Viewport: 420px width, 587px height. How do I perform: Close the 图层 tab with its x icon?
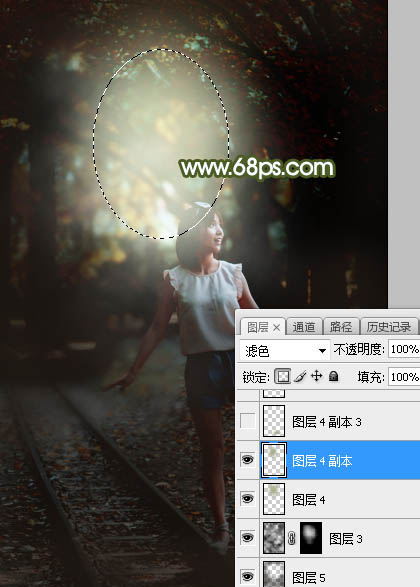tap(276, 328)
